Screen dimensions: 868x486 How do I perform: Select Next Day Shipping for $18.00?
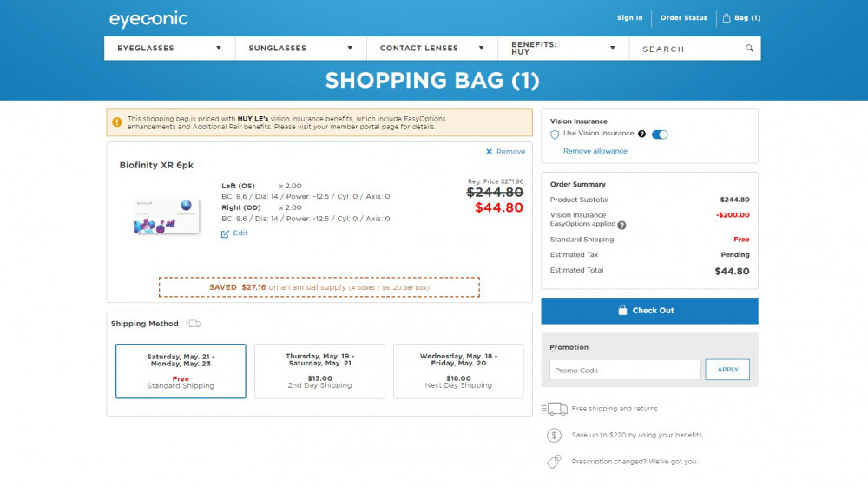coord(458,371)
